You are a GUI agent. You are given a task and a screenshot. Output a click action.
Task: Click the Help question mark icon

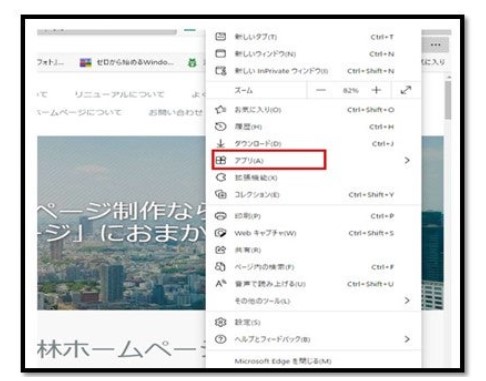[x=220, y=339]
